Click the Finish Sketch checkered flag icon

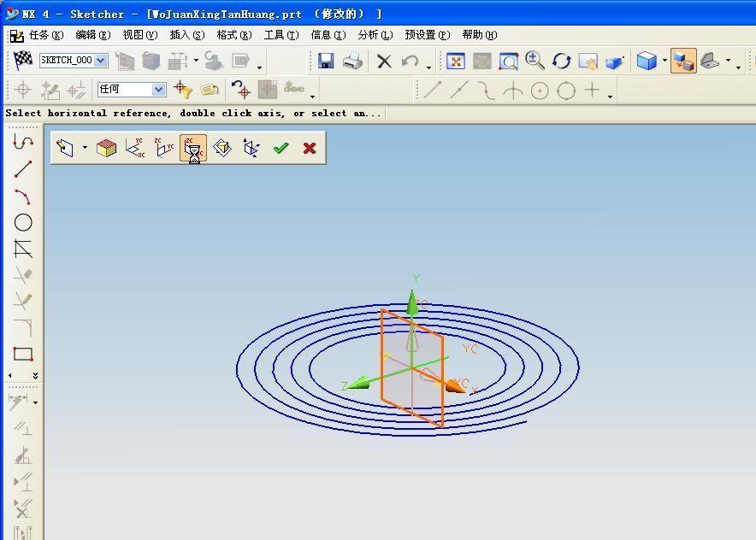23,61
